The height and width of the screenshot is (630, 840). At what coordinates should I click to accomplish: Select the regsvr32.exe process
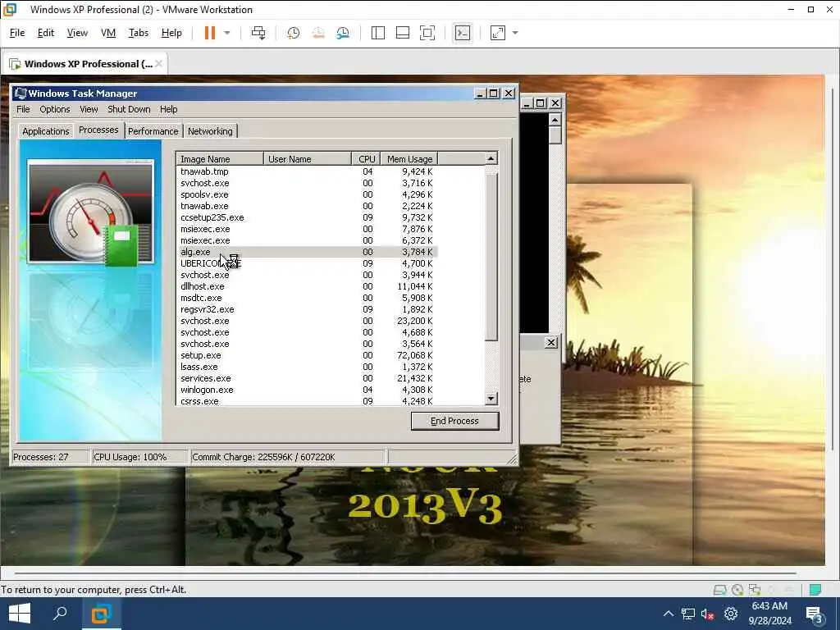point(307,309)
